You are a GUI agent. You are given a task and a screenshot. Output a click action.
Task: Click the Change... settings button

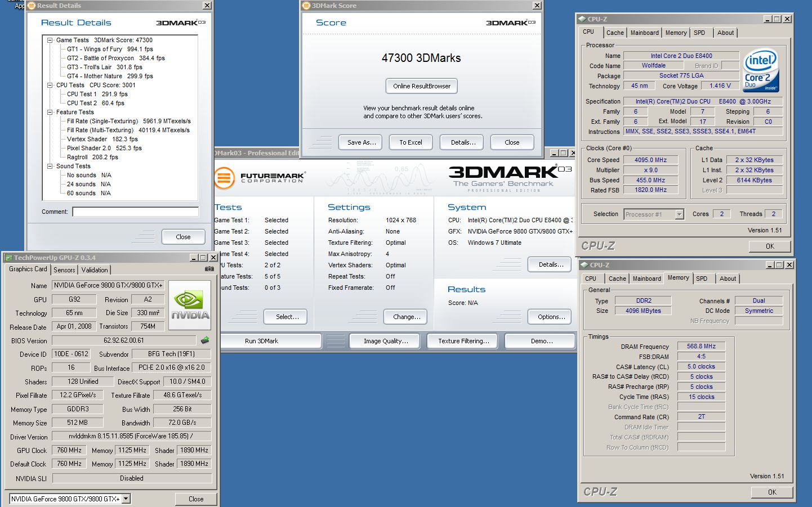(407, 317)
